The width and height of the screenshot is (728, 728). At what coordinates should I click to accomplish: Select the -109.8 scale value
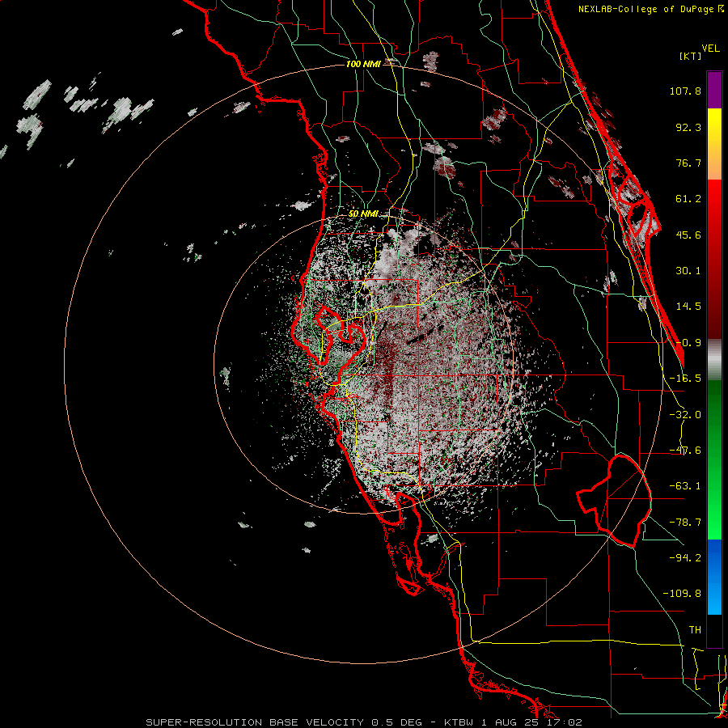[682, 594]
